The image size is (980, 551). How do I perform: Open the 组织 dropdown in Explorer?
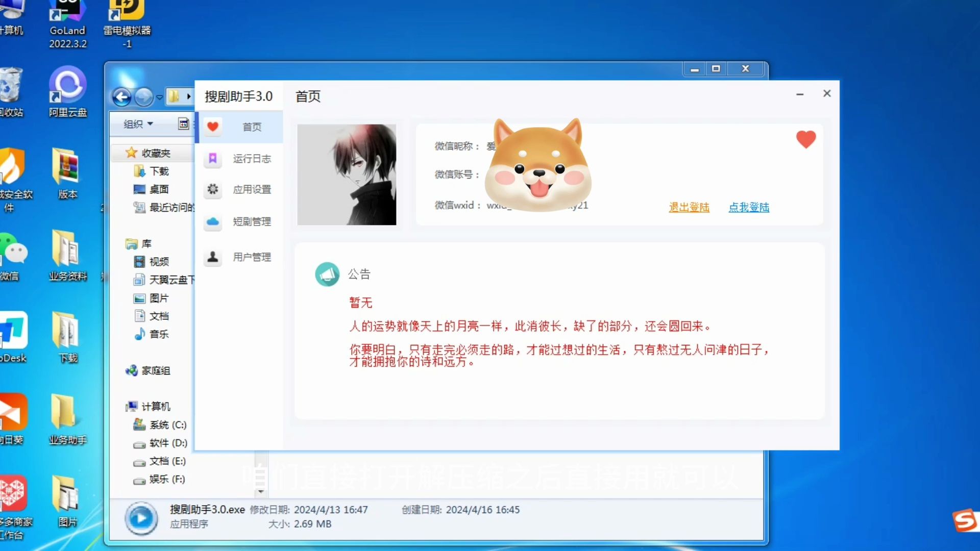click(138, 124)
